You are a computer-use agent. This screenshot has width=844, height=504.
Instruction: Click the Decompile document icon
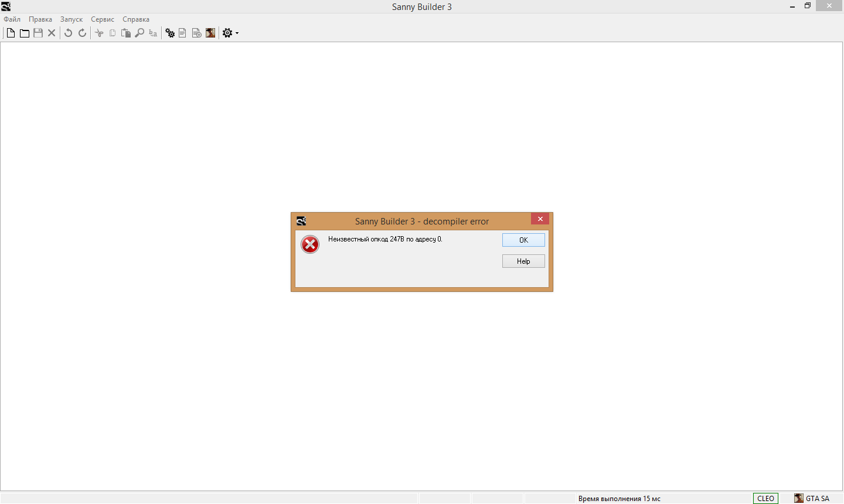[183, 33]
